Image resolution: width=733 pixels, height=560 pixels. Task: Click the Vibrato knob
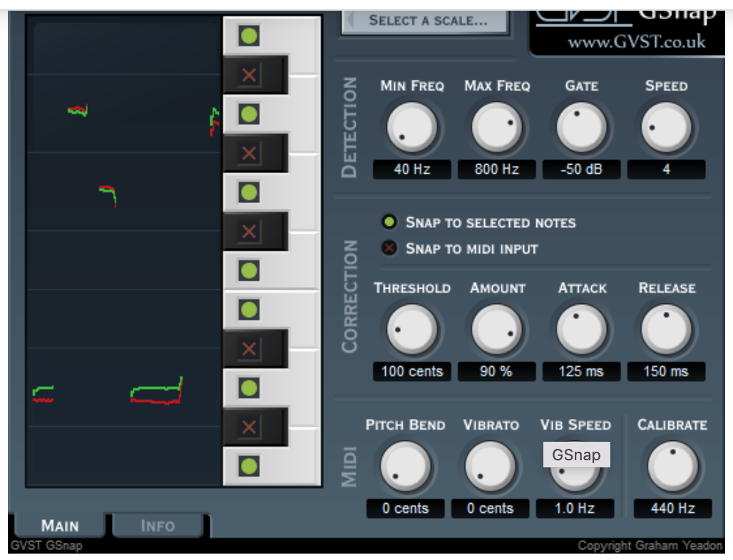tap(490, 466)
